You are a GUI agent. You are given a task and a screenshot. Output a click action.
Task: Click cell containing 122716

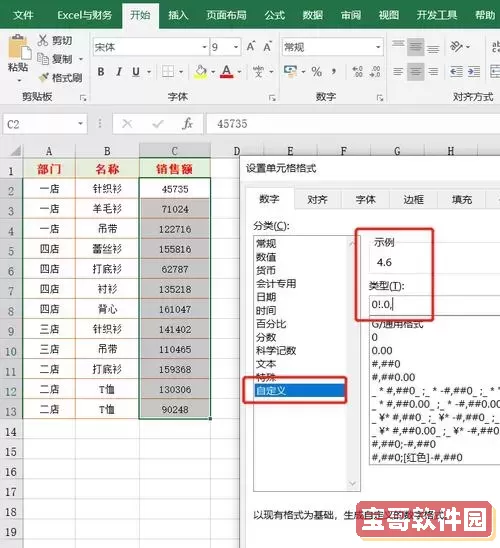tap(175, 229)
